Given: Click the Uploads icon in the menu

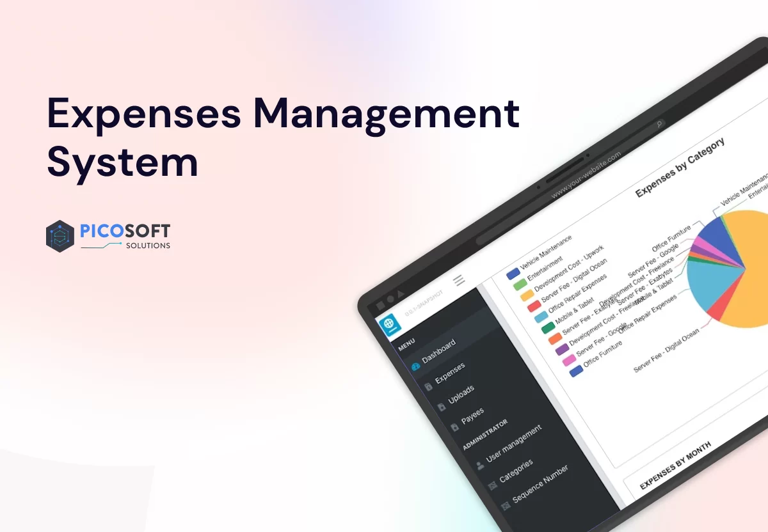Looking at the screenshot, I should coord(442,408).
